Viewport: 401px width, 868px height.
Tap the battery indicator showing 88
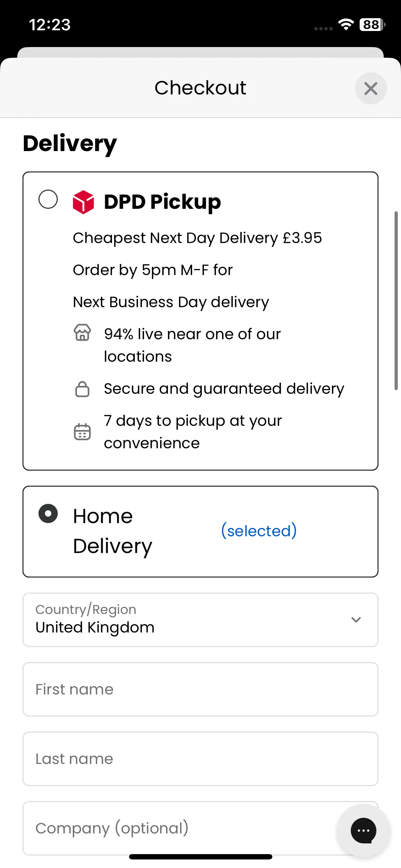[372, 25]
